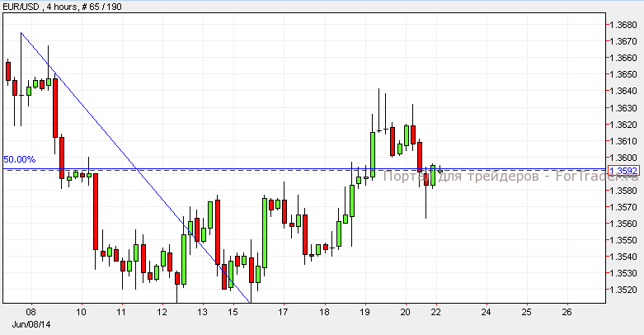This screenshot has height=335, width=644.
Task: Click the date label 25 on time axis
Action: pyautogui.click(x=527, y=312)
